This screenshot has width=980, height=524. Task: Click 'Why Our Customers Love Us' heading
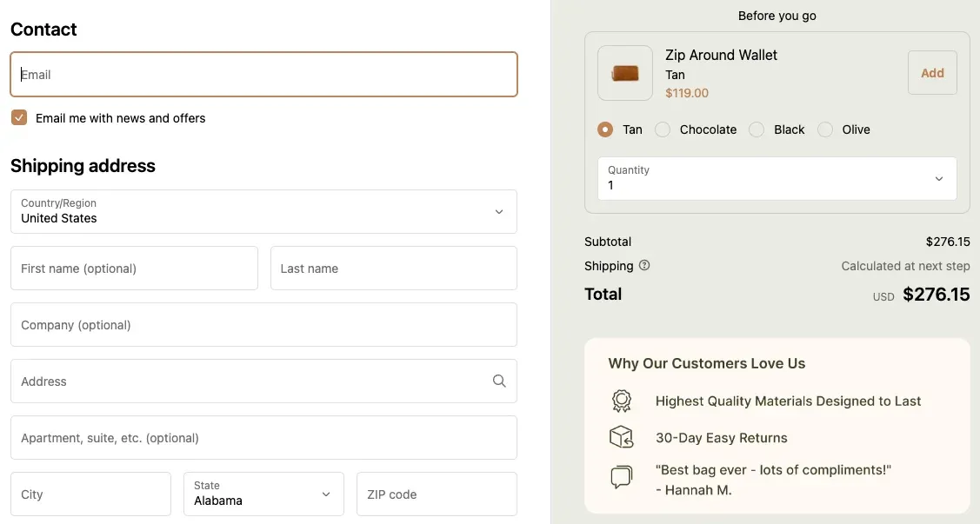coord(707,363)
